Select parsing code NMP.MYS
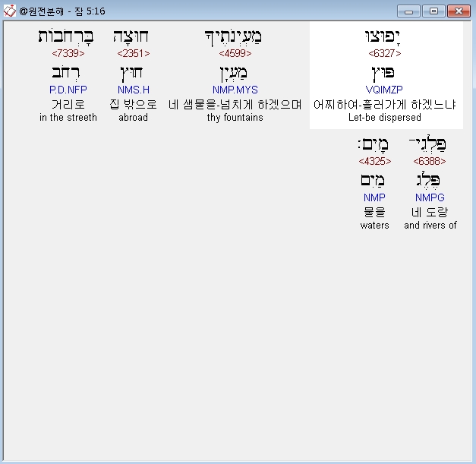The image size is (476, 464). [x=235, y=90]
